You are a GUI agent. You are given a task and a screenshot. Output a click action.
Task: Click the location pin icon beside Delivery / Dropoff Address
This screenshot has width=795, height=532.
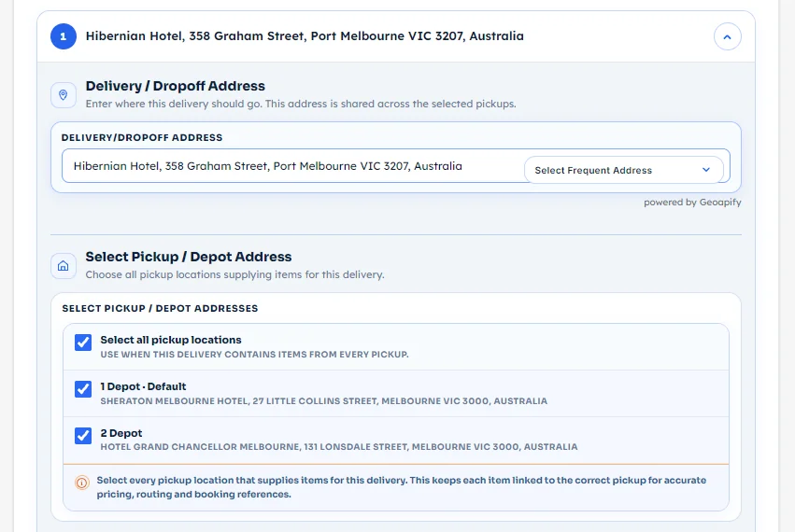click(64, 95)
